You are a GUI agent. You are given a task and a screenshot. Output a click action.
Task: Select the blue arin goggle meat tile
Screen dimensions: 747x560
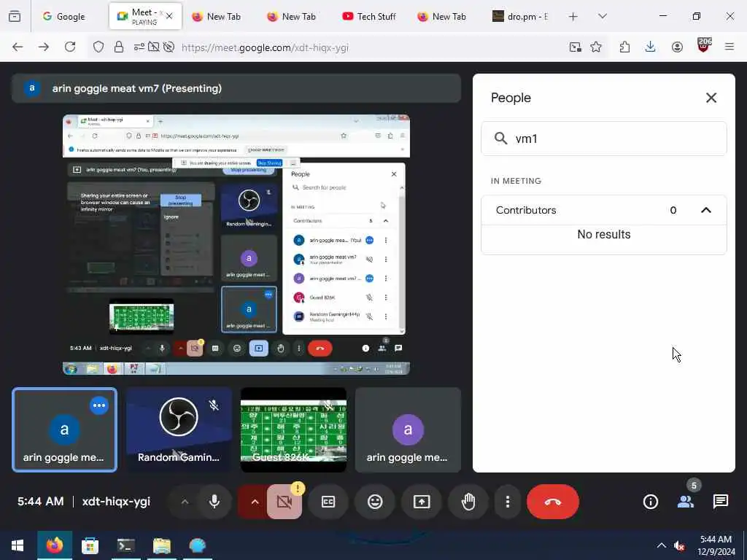pos(64,429)
